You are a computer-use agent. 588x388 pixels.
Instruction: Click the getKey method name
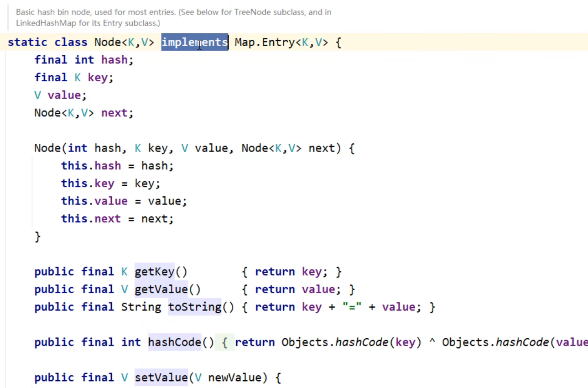(x=154, y=272)
